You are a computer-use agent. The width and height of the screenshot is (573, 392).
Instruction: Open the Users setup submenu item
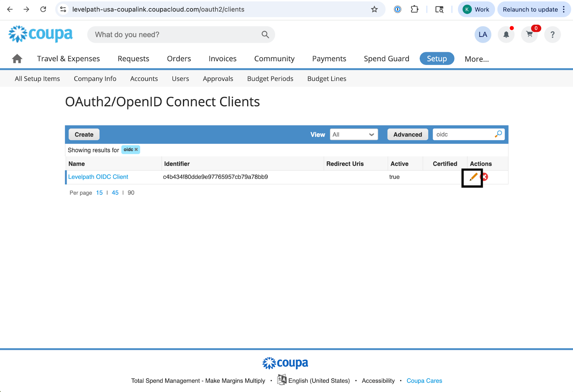pos(180,79)
